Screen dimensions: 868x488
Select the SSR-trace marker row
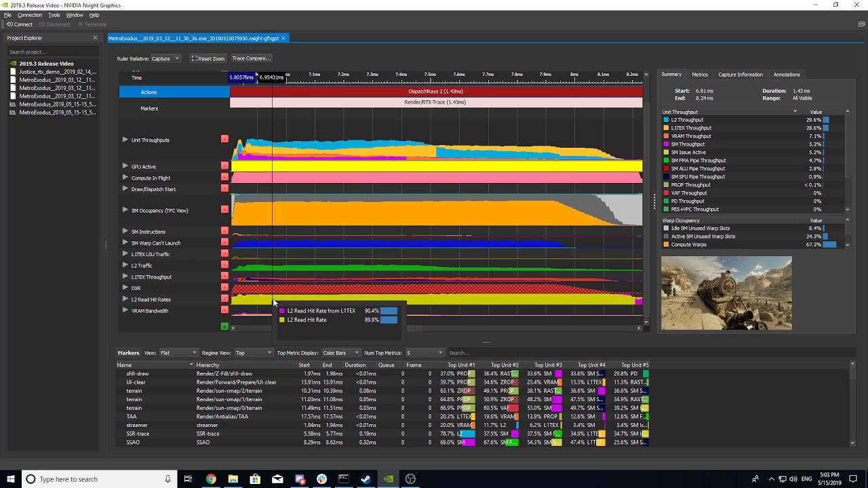coord(383,434)
